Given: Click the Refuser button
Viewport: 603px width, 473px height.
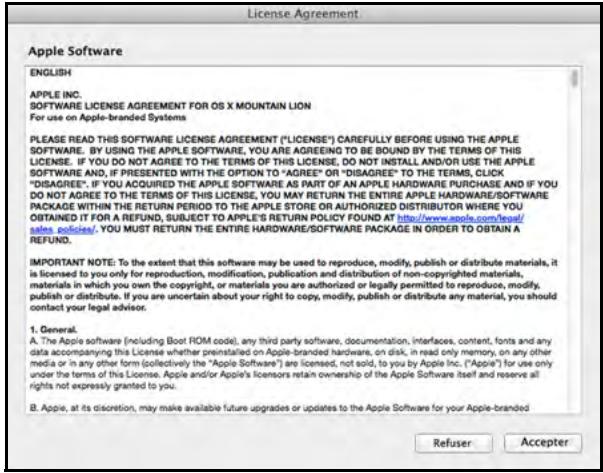Looking at the screenshot, I should (x=453, y=443).
